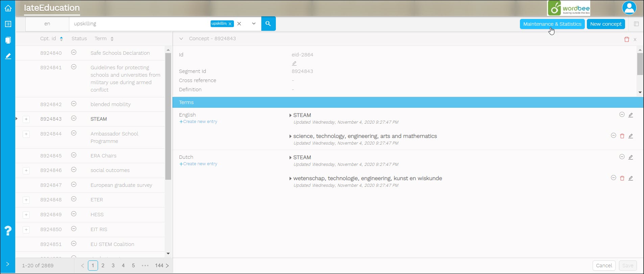Click the home icon in sidebar
This screenshot has height=274, width=644.
(8, 8)
